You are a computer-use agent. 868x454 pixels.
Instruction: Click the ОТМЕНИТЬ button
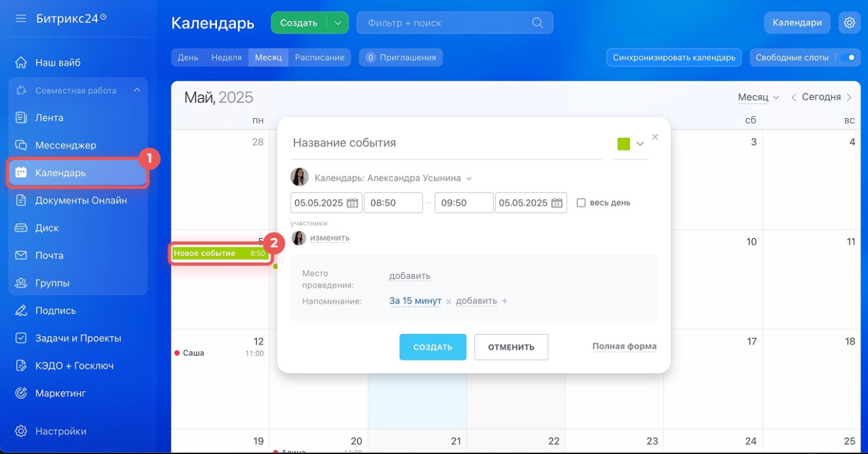click(511, 347)
